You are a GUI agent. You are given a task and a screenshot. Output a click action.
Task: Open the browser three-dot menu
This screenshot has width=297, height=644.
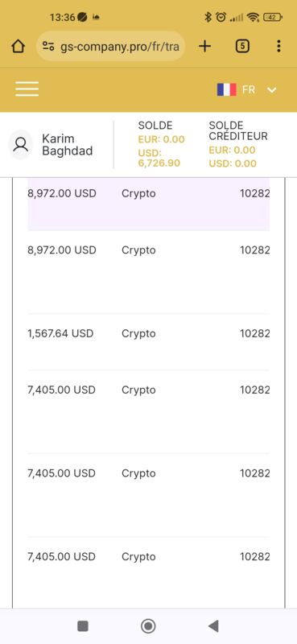278,46
